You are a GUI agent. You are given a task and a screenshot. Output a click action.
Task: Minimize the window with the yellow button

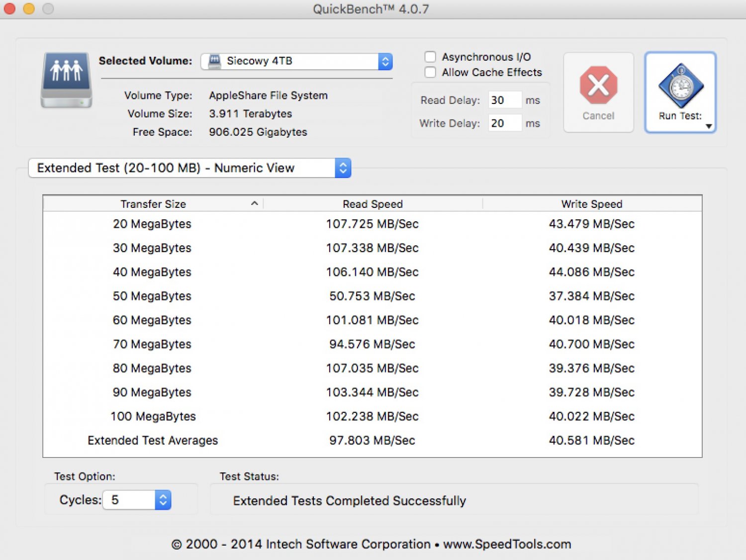coord(29,8)
